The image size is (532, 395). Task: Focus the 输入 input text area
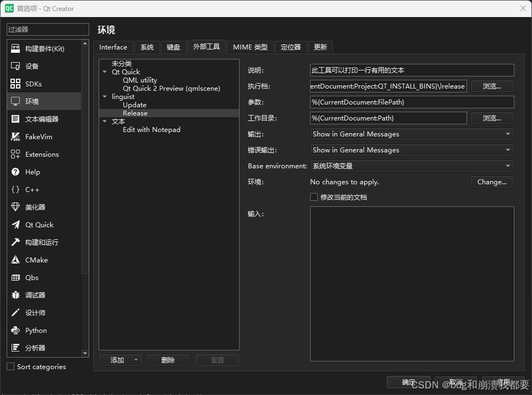[x=412, y=284]
